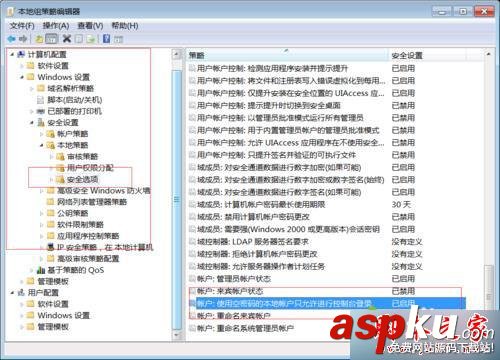Screen dimensions: 500x360
Task: Click the 安全设置 tree node icon
Action: pyautogui.click(x=41, y=122)
